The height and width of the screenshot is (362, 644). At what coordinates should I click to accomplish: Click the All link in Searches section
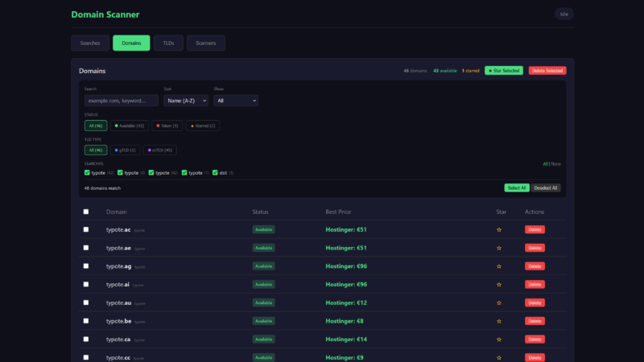click(x=546, y=164)
